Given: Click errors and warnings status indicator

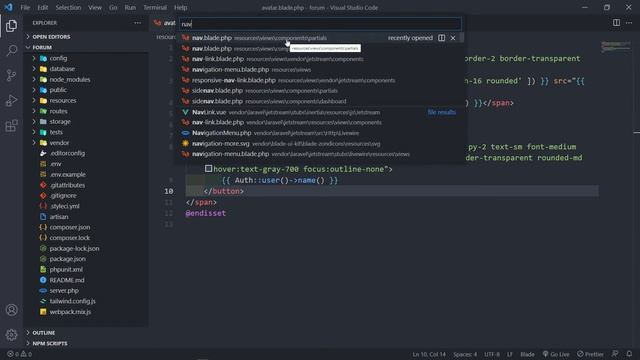Looking at the screenshot, I should coord(19,354).
